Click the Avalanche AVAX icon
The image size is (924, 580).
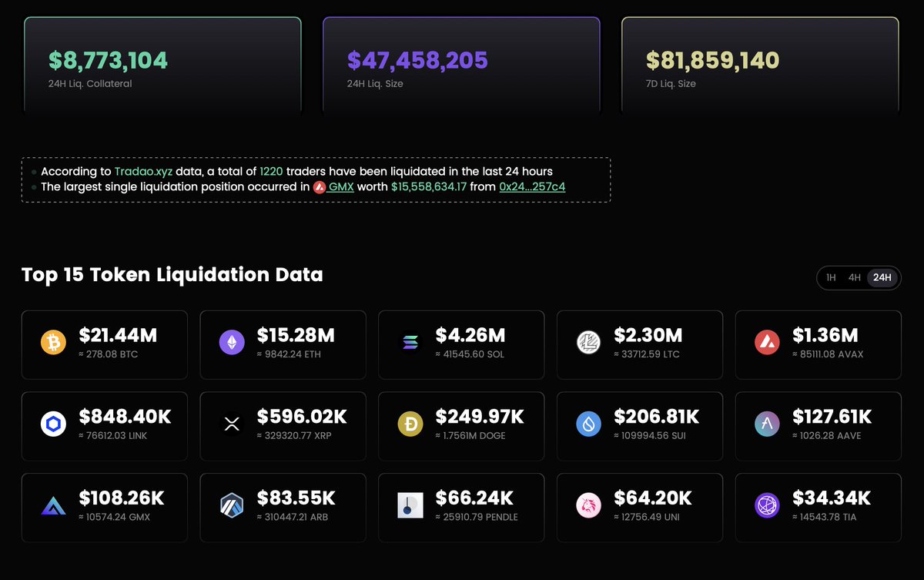(x=768, y=343)
